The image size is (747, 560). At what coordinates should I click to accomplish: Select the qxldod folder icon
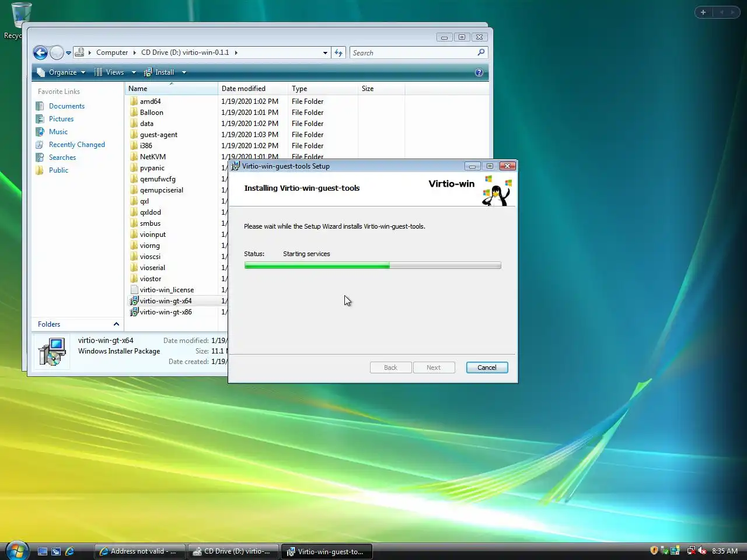pos(134,212)
